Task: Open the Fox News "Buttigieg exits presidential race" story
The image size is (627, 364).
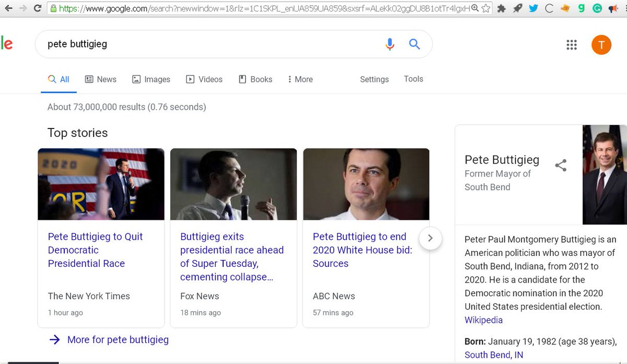Action: pyautogui.click(x=232, y=257)
